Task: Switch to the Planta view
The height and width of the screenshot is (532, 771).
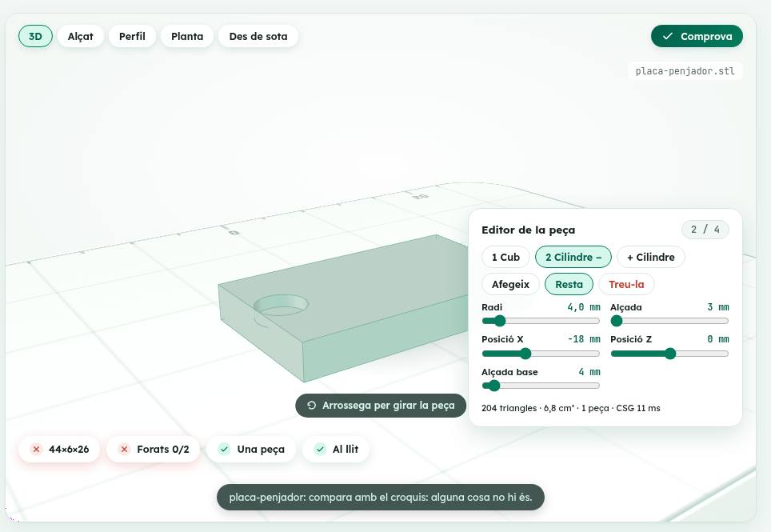Action: pyautogui.click(x=187, y=36)
